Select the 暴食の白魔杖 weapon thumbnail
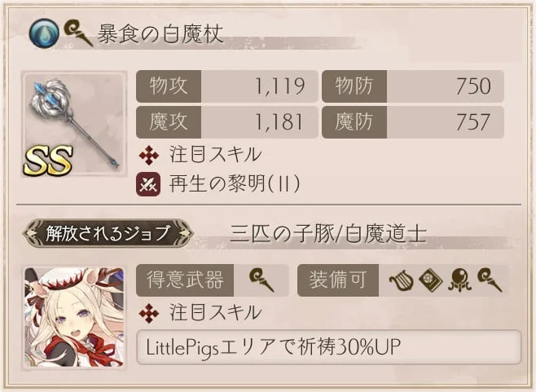The width and height of the screenshot is (536, 392). point(74,124)
